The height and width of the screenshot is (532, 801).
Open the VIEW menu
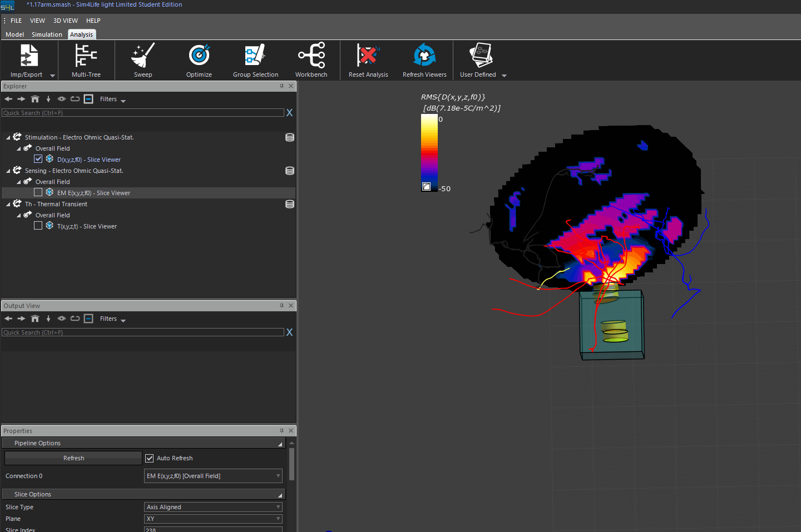(37, 21)
